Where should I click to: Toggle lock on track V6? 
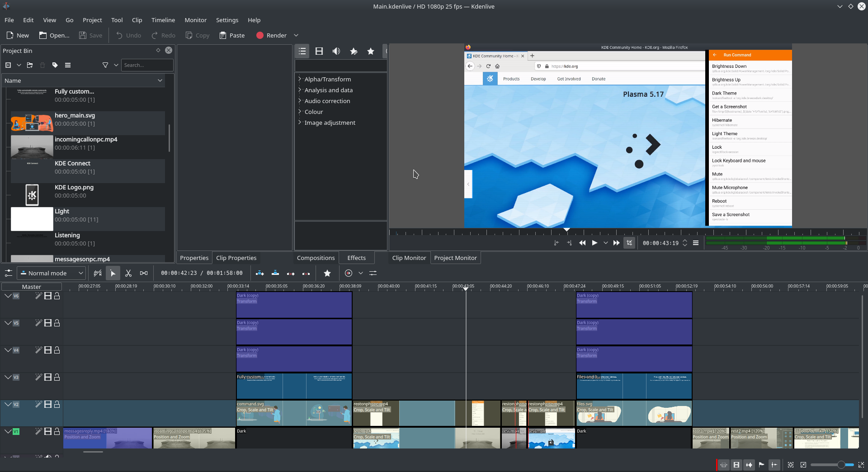pyautogui.click(x=57, y=296)
